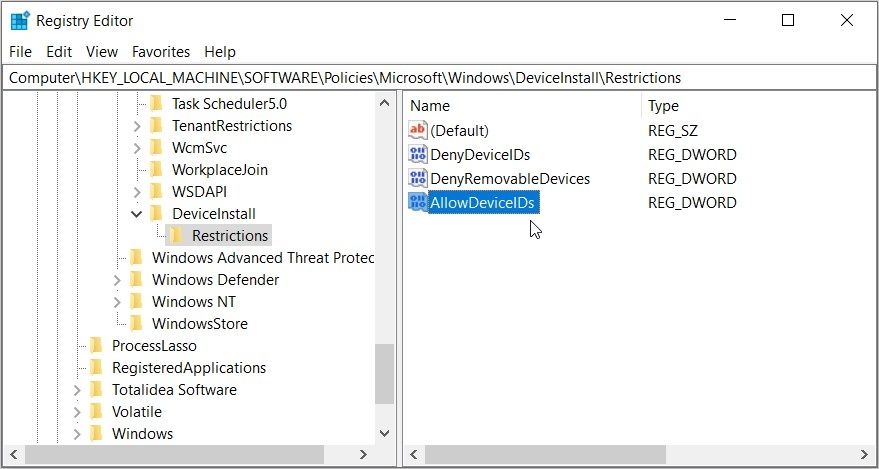Open the Favorites menu
Viewport: 879px width, 469px height.
coord(161,51)
